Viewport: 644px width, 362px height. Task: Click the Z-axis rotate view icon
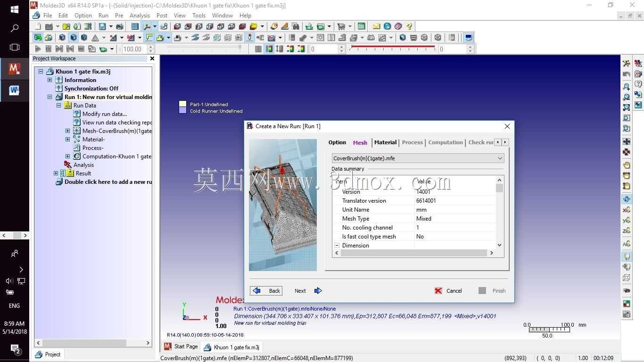627,230
